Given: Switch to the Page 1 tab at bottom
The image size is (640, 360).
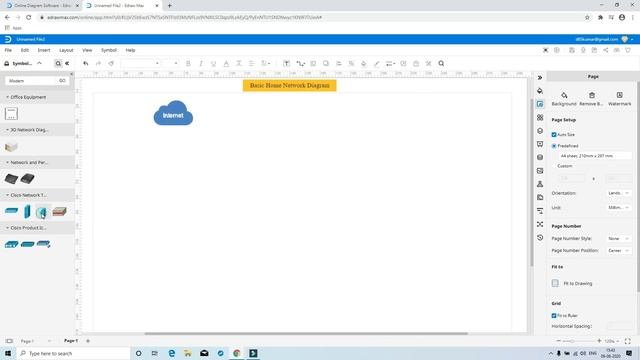Looking at the screenshot, I should pos(71,340).
